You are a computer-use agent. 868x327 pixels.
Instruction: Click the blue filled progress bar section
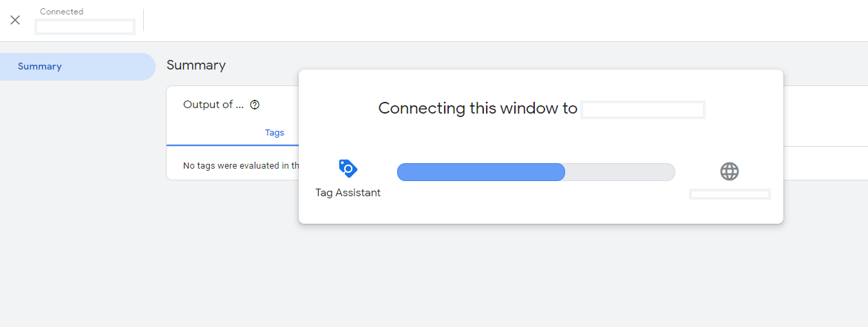(480, 172)
